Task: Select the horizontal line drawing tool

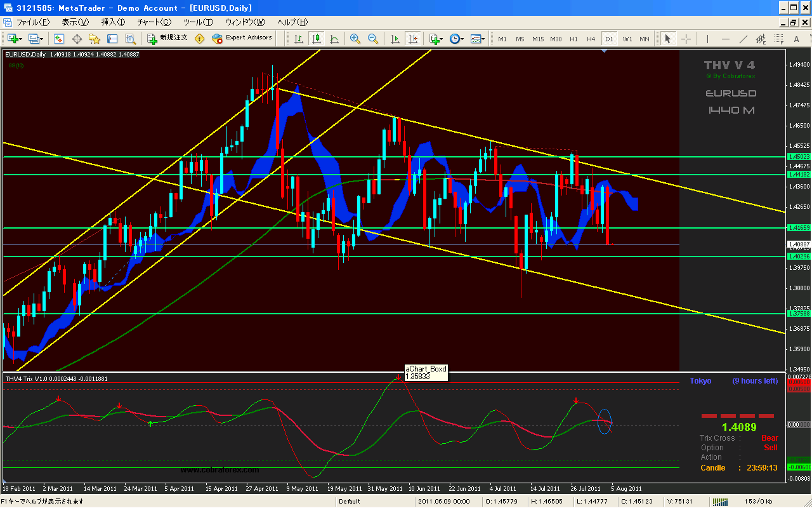Action: coord(725,39)
